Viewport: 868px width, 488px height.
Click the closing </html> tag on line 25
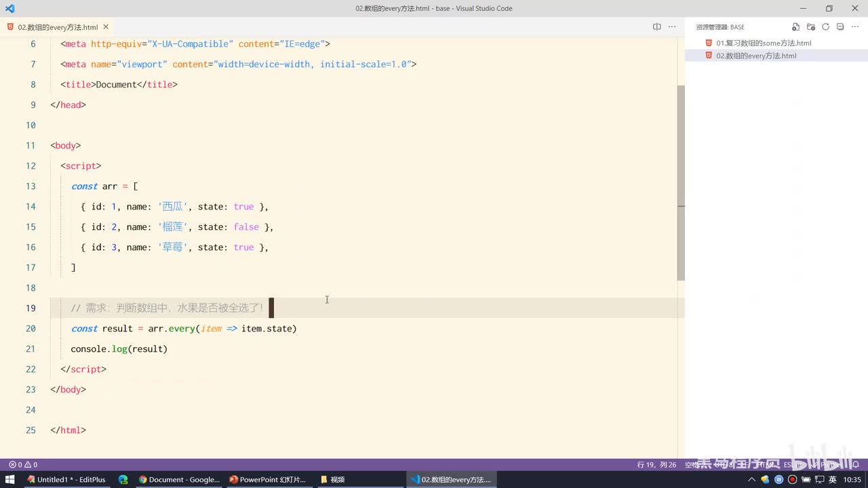point(68,430)
